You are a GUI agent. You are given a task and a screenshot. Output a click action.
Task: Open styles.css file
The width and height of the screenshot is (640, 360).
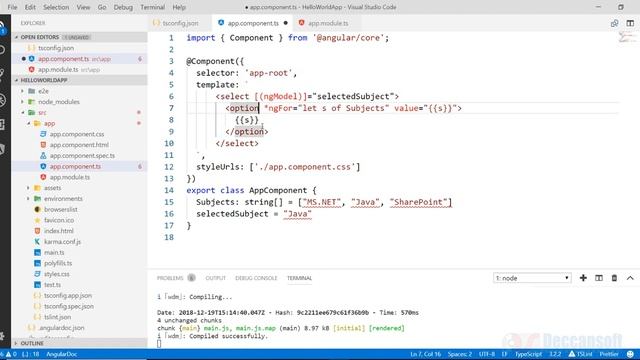coord(56,274)
